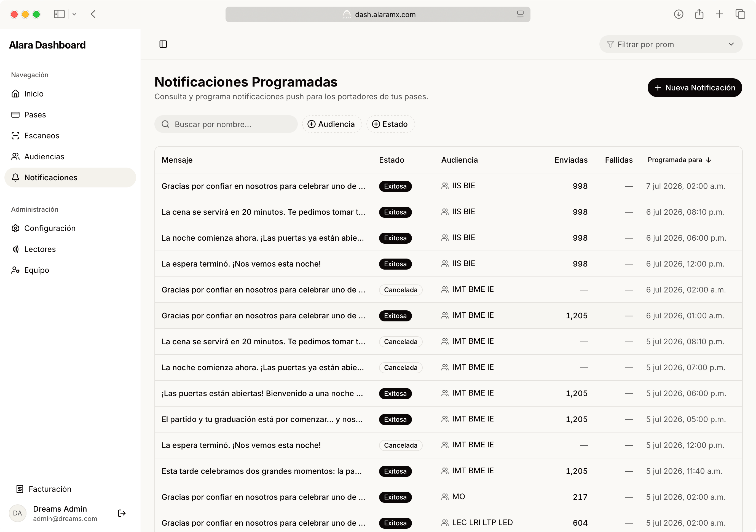Click the reader view icon in address bar

(x=520, y=15)
